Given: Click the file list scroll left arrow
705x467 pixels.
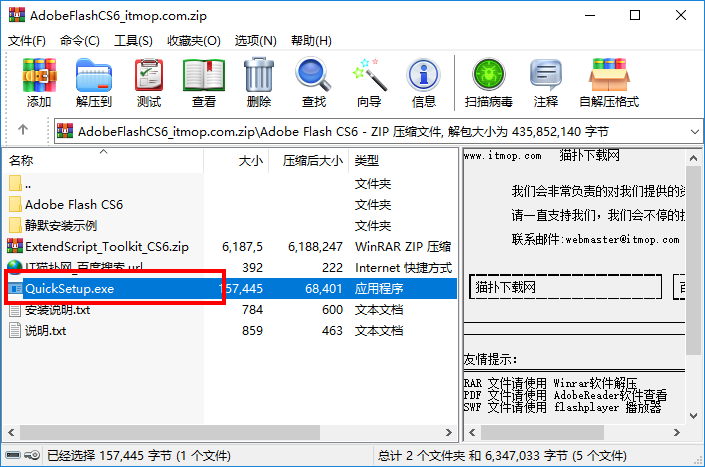Looking at the screenshot, I should [11, 432].
